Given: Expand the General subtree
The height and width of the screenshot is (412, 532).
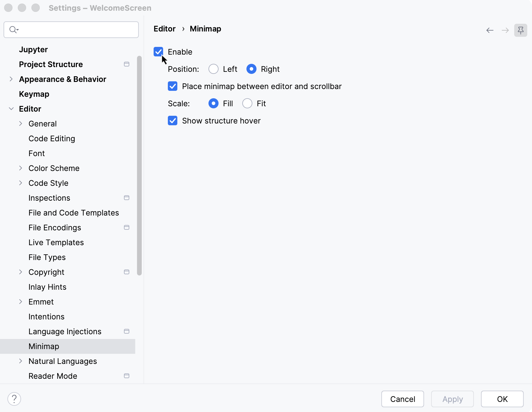Looking at the screenshot, I should tap(21, 123).
